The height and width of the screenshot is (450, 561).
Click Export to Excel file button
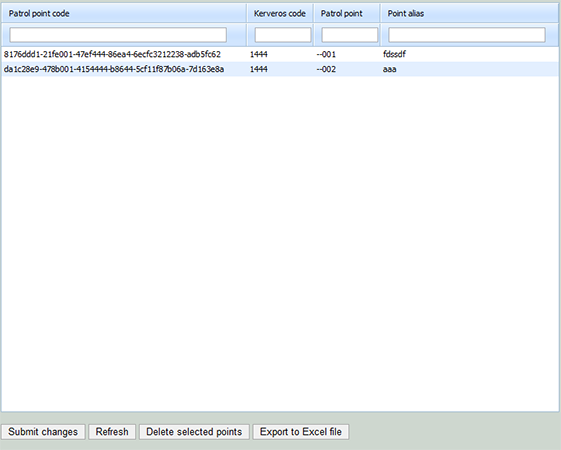tap(301, 432)
